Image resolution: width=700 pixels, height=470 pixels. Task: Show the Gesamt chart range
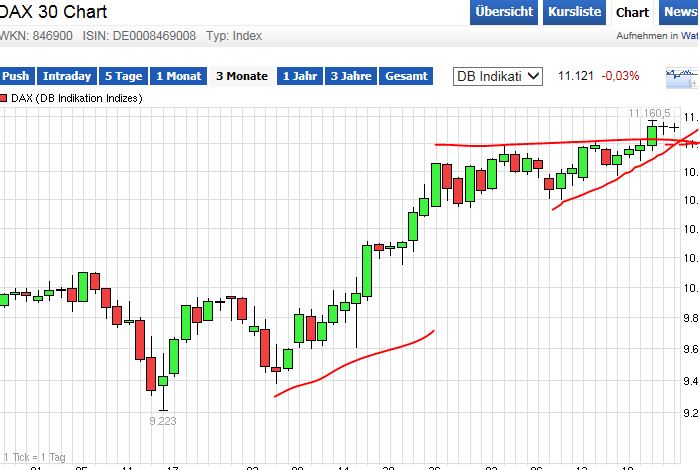[406, 76]
